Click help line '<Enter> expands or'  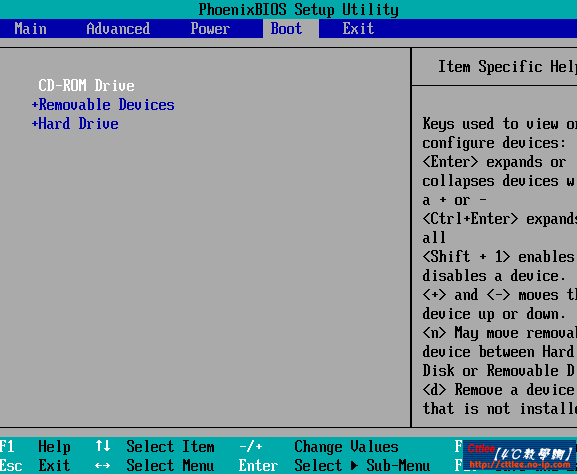pyautogui.click(x=494, y=162)
